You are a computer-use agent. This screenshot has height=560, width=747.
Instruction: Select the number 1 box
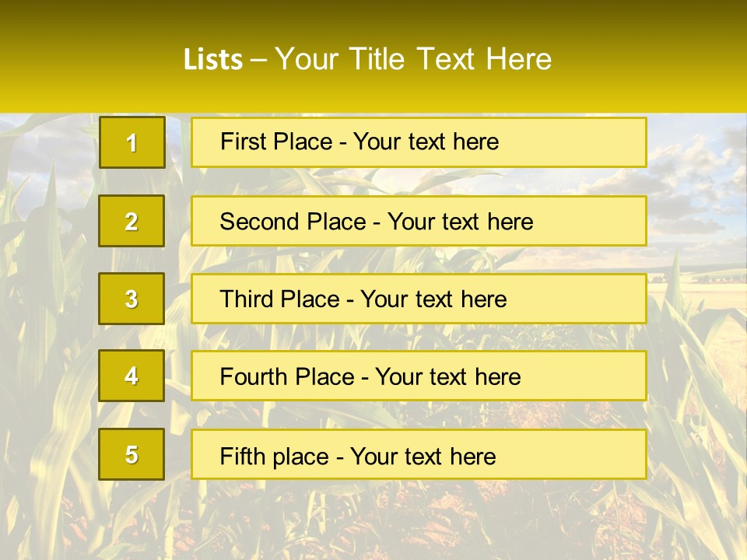(x=132, y=142)
